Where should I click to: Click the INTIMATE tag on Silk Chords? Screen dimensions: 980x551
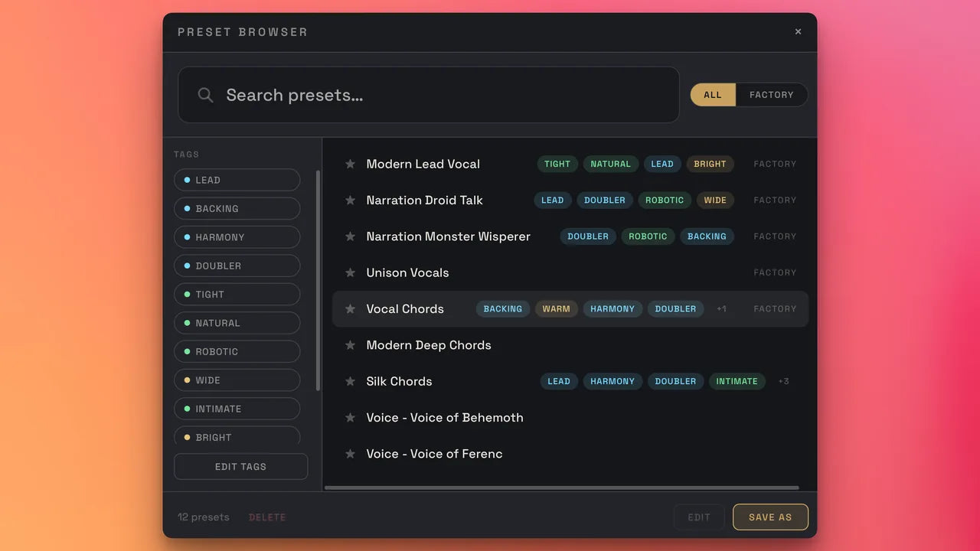(x=737, y=381)
